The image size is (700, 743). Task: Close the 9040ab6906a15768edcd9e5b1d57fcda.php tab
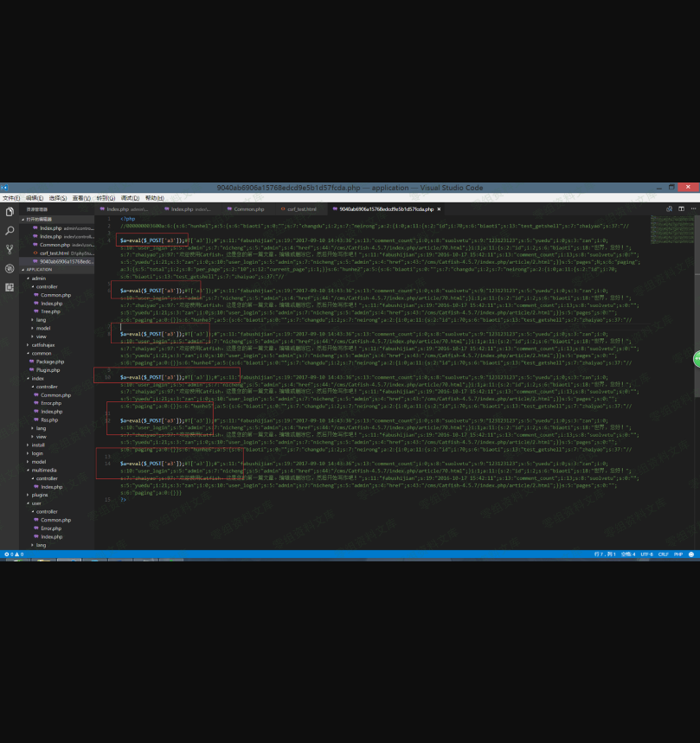(x=439, y=209)
